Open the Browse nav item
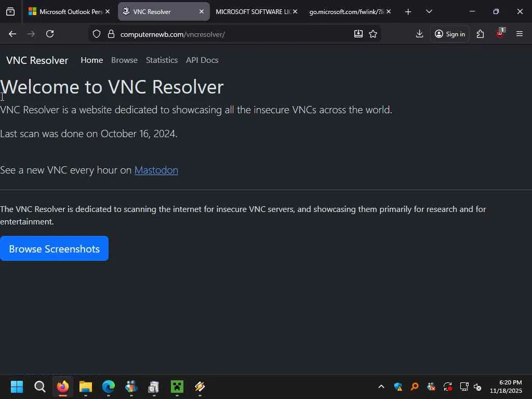 pyautogui.click(x=125, y=60)
